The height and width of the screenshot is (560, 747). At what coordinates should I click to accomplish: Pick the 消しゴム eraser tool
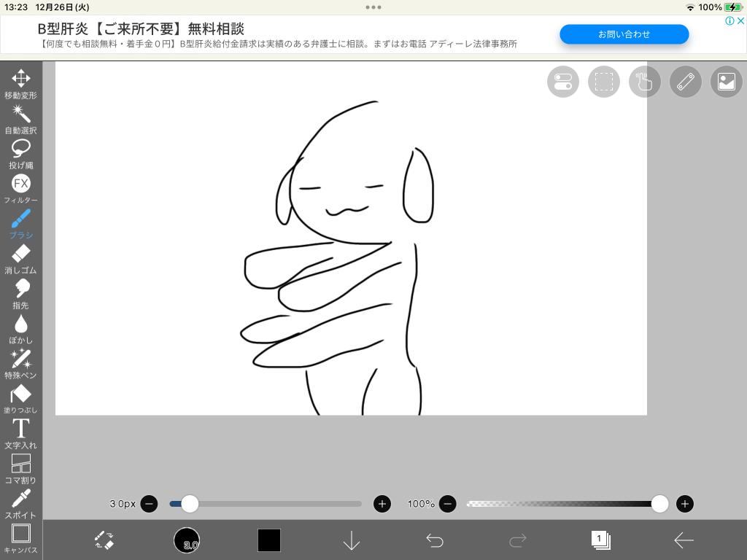[21, 258]
